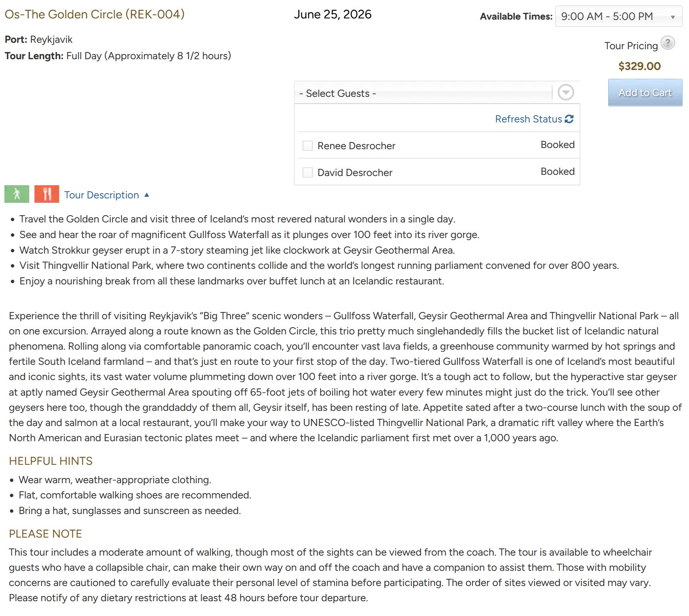Click the Tour Pricing help question mark icon
Viewport: 689px width, 616px height.
[x=667, y=43]
